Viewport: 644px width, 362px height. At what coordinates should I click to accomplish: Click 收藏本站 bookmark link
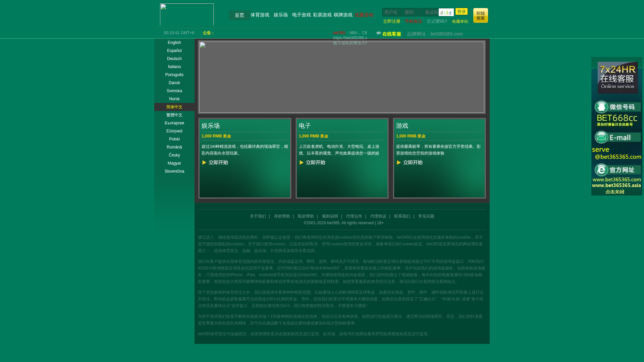[460, 21]
